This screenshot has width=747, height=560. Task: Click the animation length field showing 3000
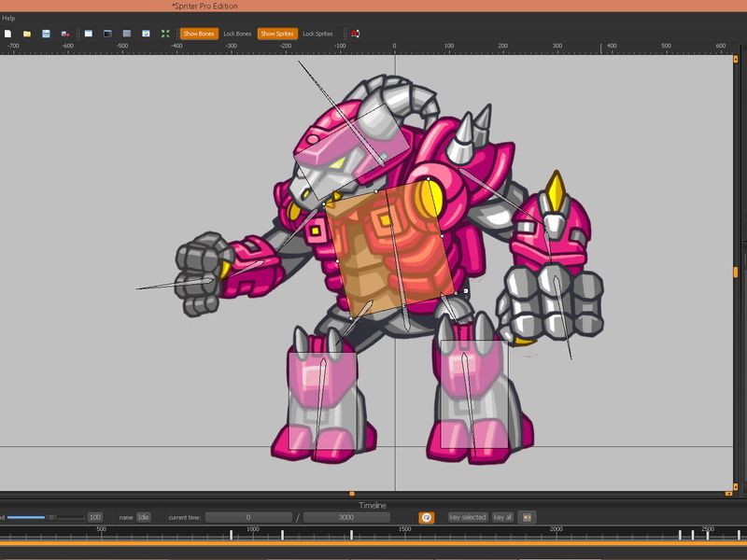[346, 517]
